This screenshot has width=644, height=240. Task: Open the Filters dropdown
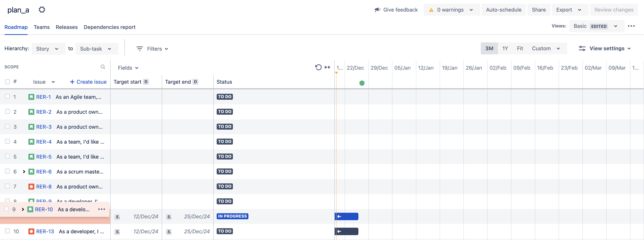tap(152, 49)
